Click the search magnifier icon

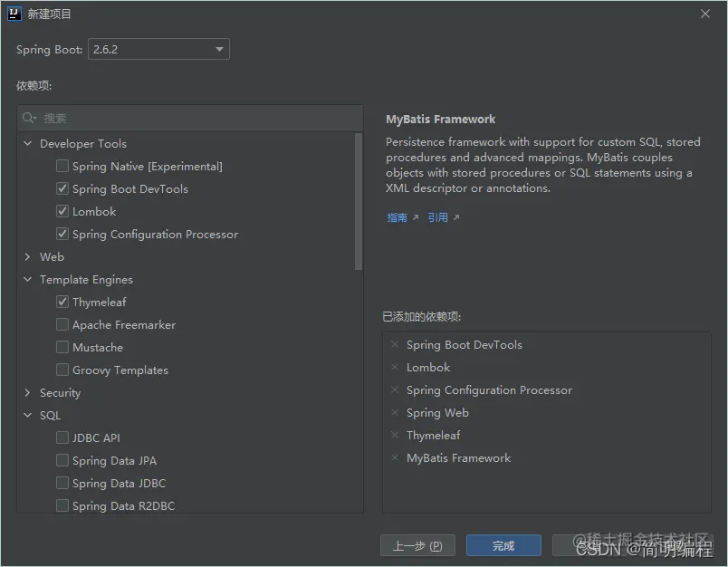pos(29,118)
